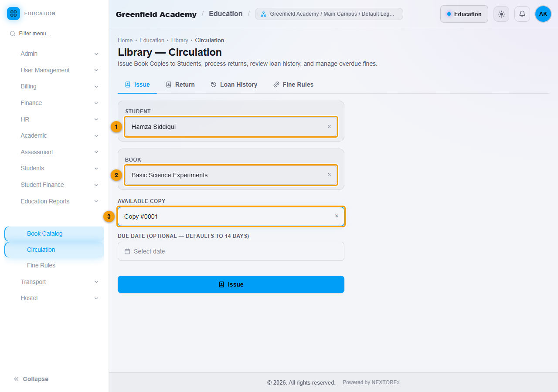Click the calendar icon in due date field
This screenshot has height=392, width=558.
click(x=127, y=251)
